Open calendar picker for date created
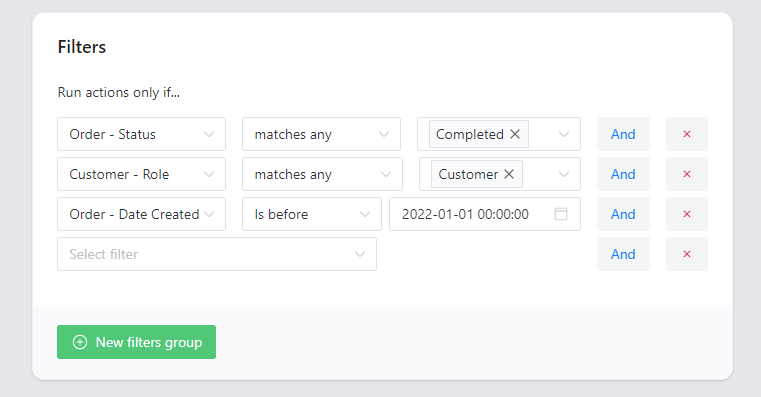Screen dimensions: 761x397 (561, 214)
